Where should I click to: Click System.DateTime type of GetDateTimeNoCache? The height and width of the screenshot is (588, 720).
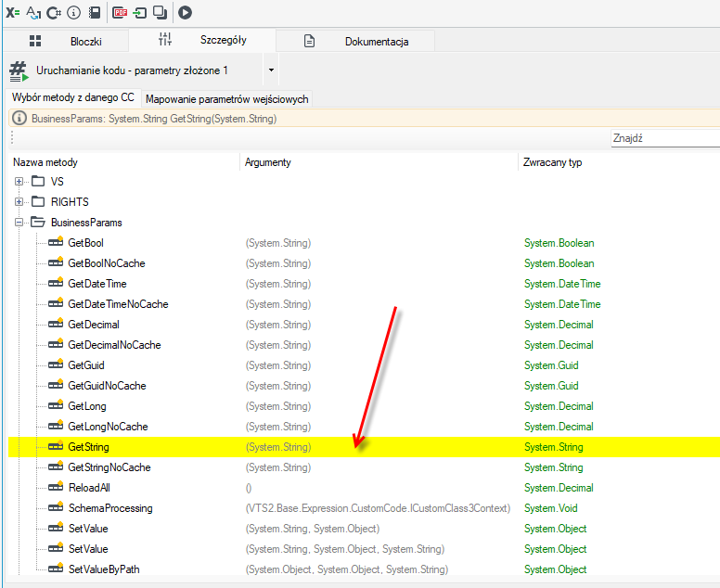point(562,304)
